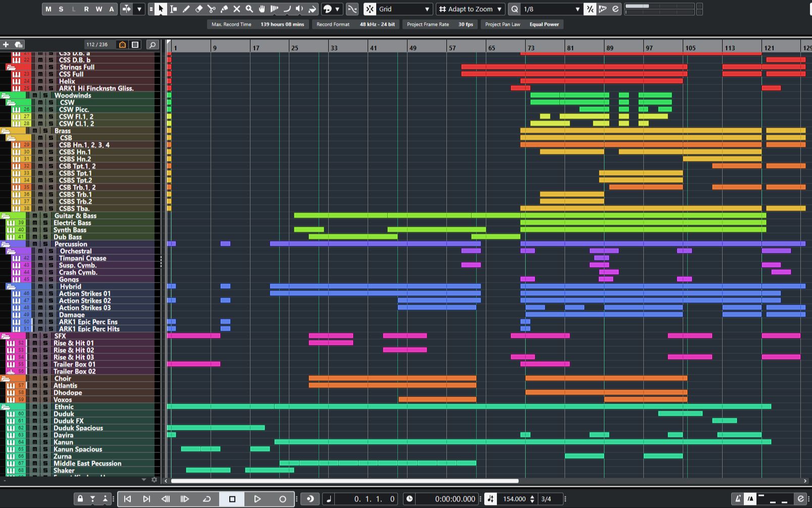Collapse the Choir folder

pos(6,379)
